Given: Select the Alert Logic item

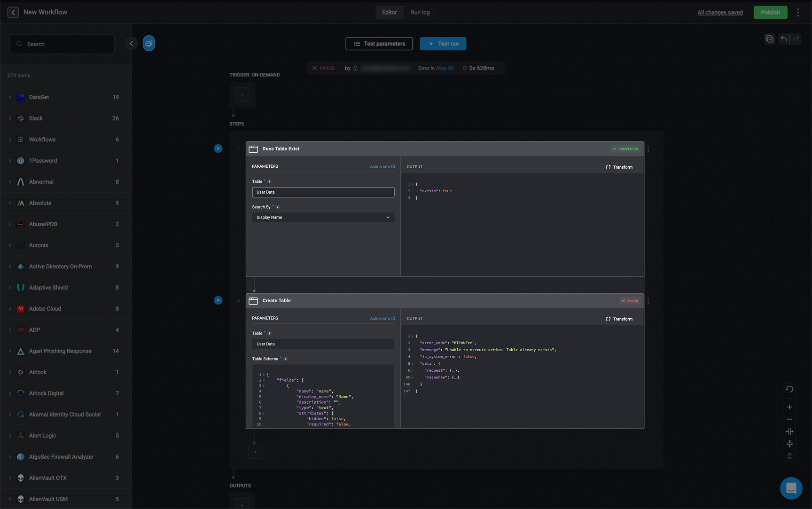Looking at the screenshot, I should 66,436.
